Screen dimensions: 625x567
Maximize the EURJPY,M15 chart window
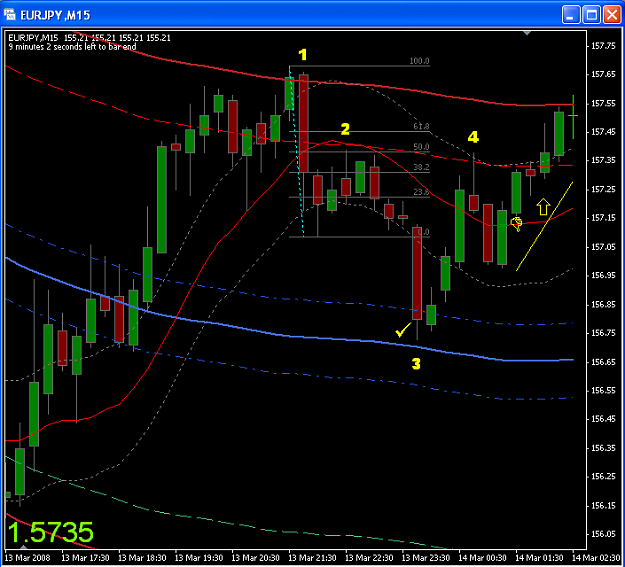591,15
